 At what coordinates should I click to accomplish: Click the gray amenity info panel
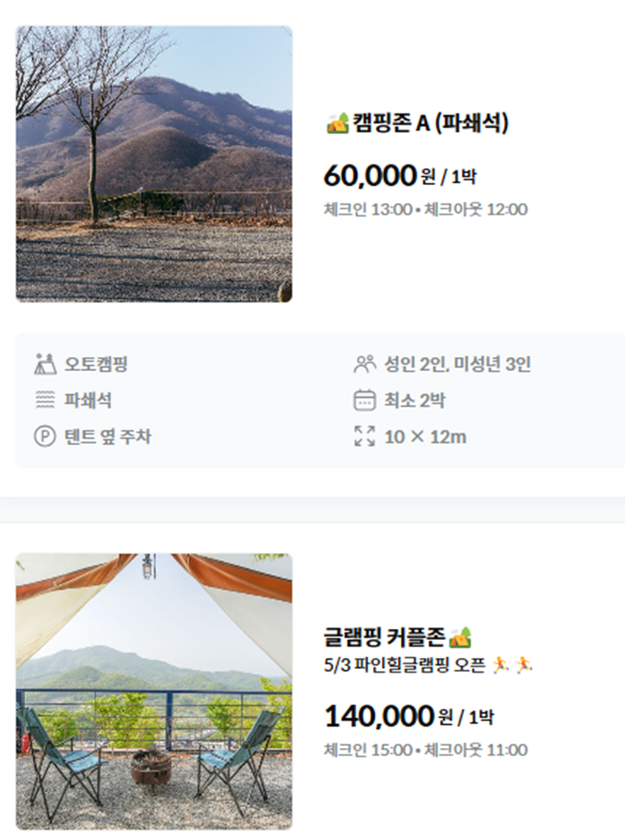tap(312, 397)
